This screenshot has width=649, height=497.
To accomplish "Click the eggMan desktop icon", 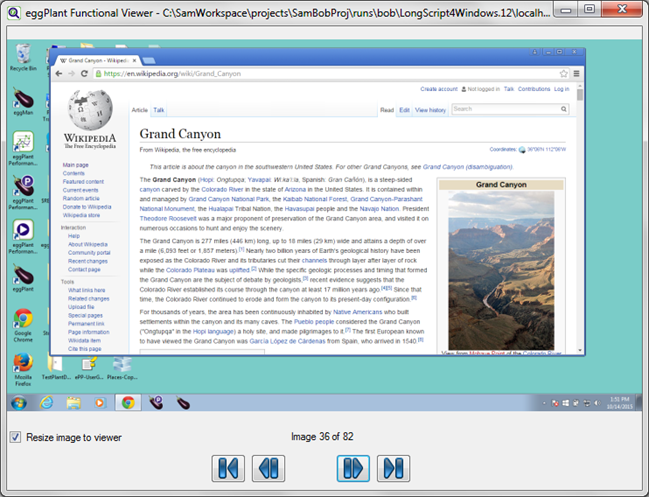I will pos(22,100).
